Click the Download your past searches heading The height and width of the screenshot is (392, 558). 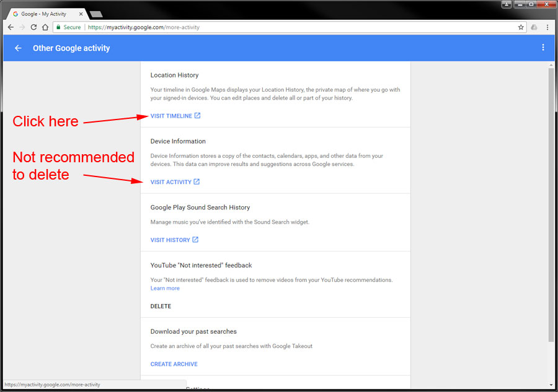[193, 331]
